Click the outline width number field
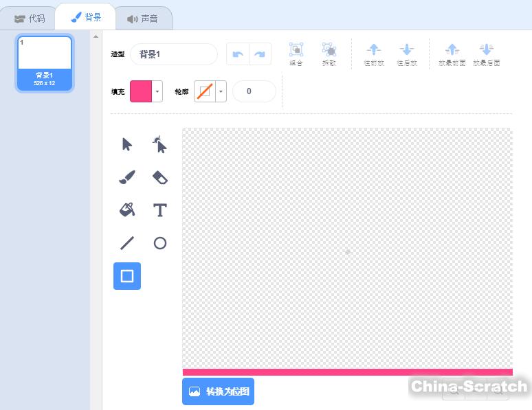Screen dimensions: 532x410 pyautogui.click(x=254, y=91)
